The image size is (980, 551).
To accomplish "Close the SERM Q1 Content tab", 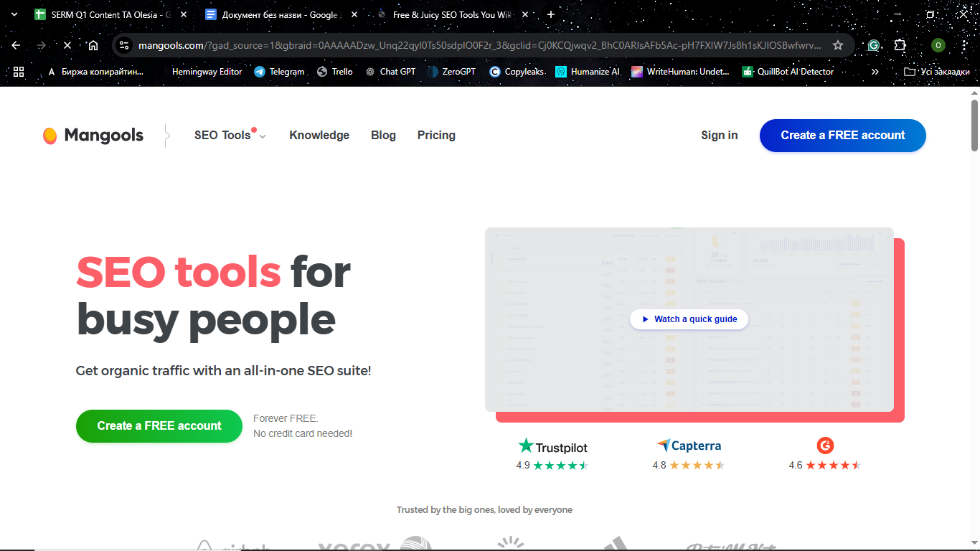I will (184, 14).
